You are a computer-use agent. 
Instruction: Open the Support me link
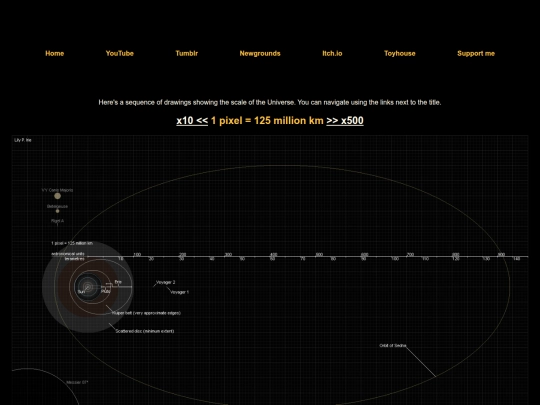(476, 53)
